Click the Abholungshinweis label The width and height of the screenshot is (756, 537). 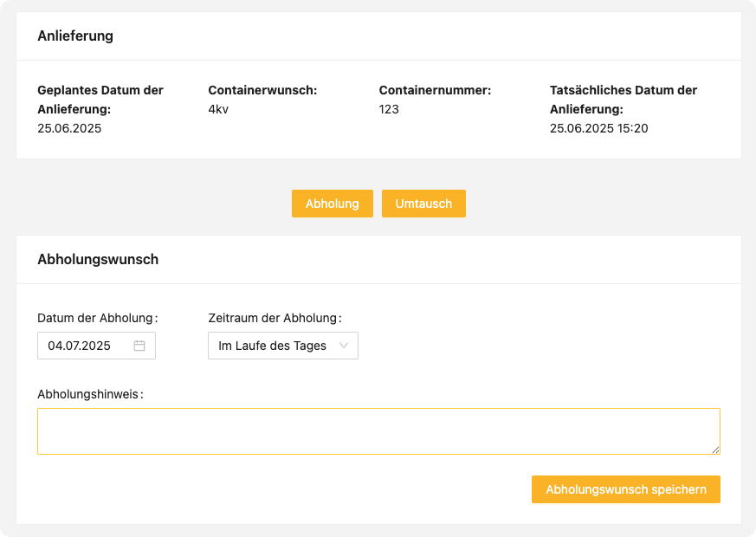[90, 394]
